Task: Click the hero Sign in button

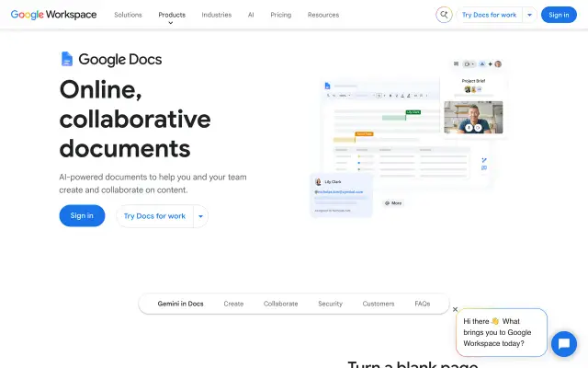Action: tap(82, 215)
